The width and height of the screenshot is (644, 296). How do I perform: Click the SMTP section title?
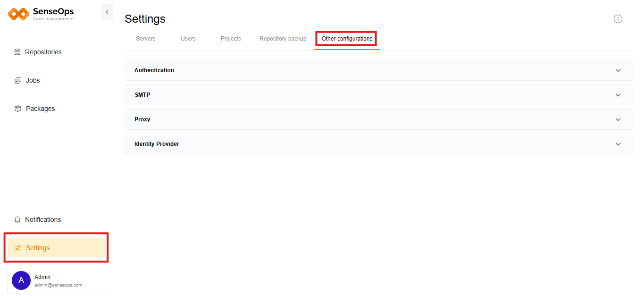point(142,95)
